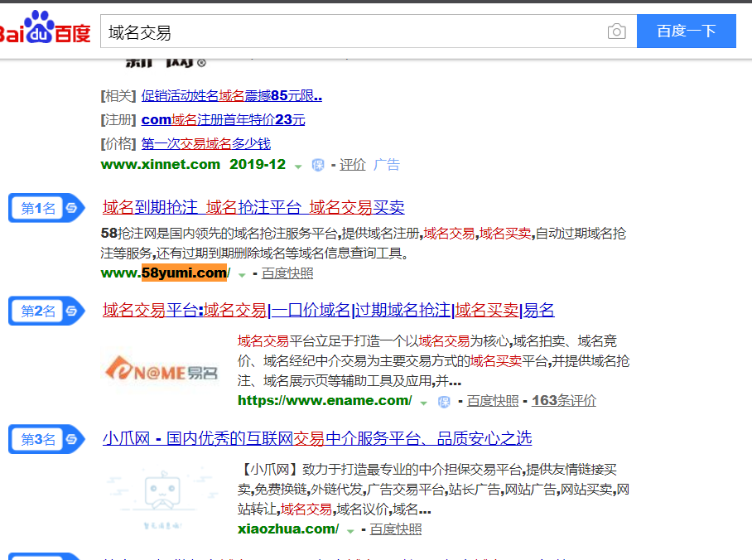Image resolution: width=752 pixels, height=560 pixels.
Task: Click the 广告 label on the xinnet result
Action: (x=387, y=165)
